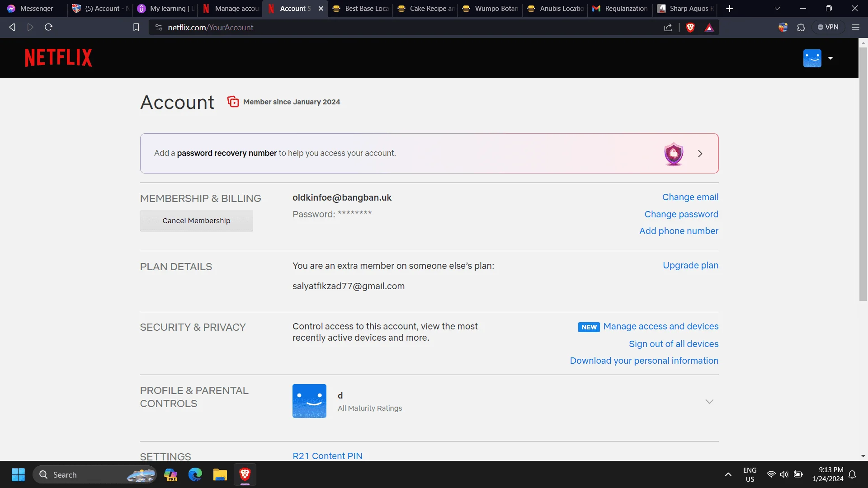Go back to the previous page
This screenshot has height=488, width=868.
(12, 27)
